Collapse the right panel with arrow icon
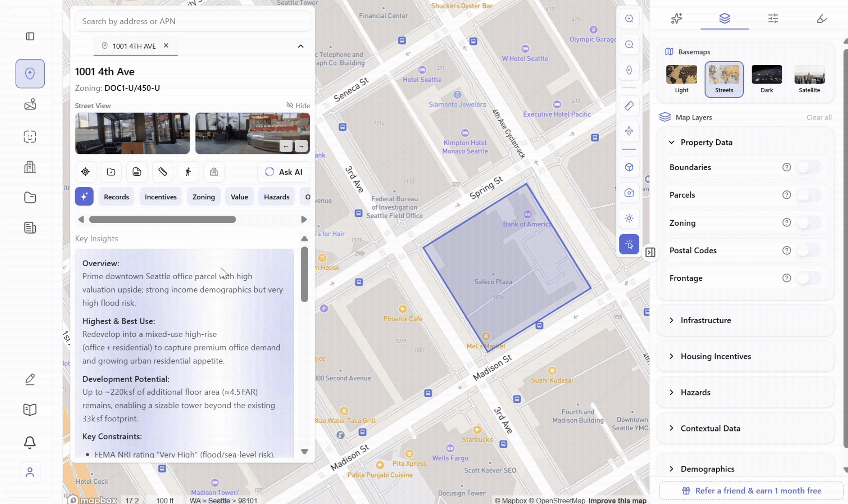 tap(650, 252)
